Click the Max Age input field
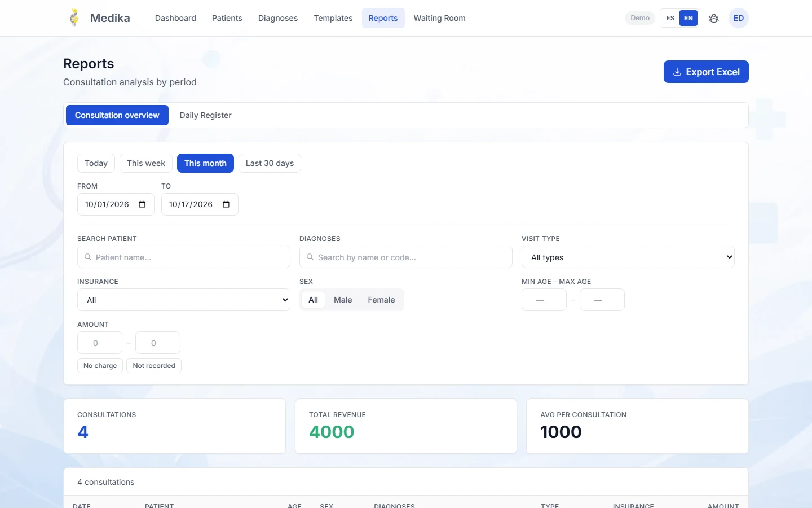 pos(602,300)
